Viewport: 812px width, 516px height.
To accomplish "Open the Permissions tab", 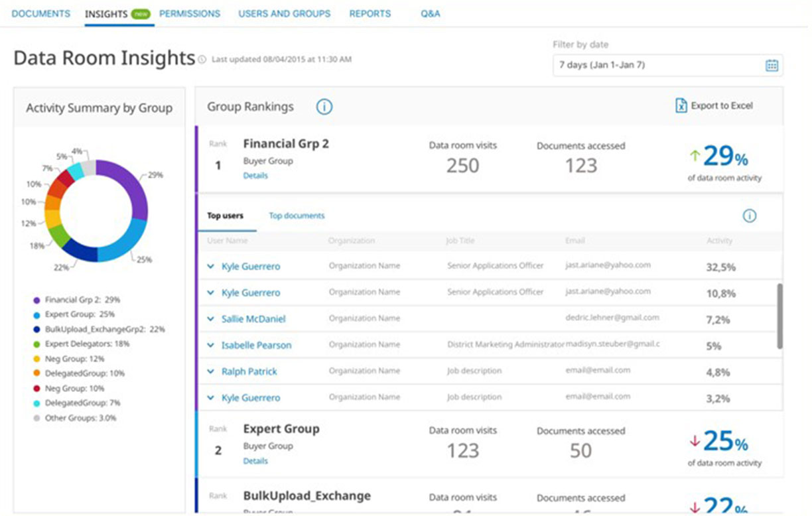I will tap(190, 13).
